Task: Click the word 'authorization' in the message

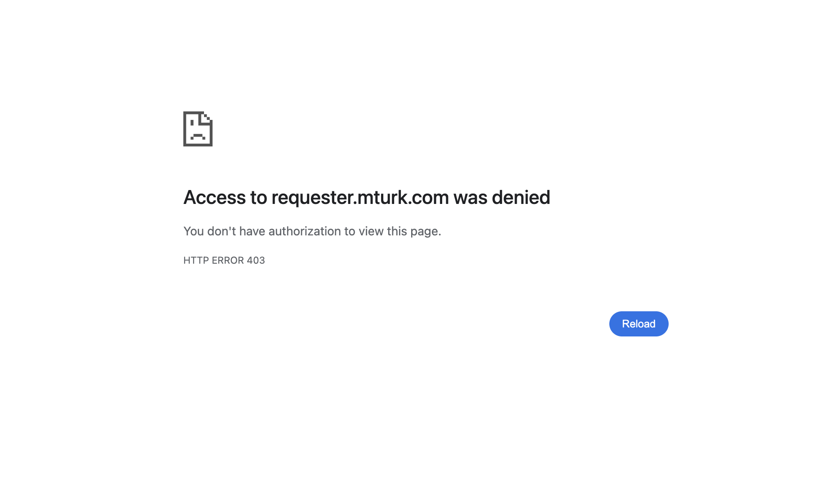Action: tap(306, 231)
